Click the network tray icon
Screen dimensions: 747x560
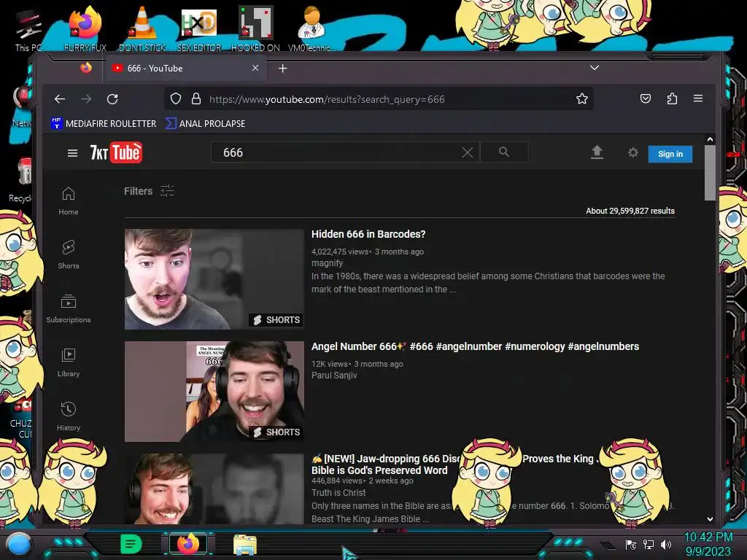coord(649,544)
